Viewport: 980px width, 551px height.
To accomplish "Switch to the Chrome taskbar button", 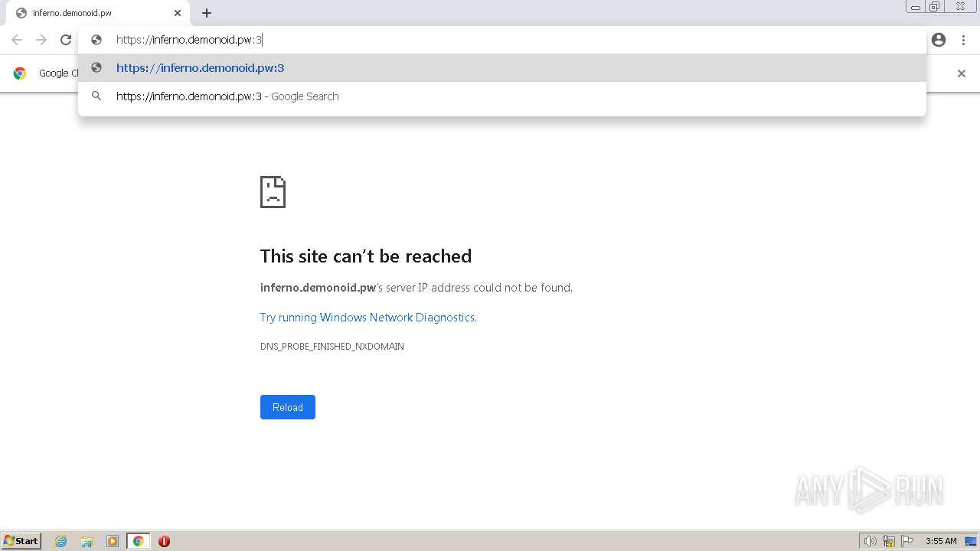I will click(139, 541).
